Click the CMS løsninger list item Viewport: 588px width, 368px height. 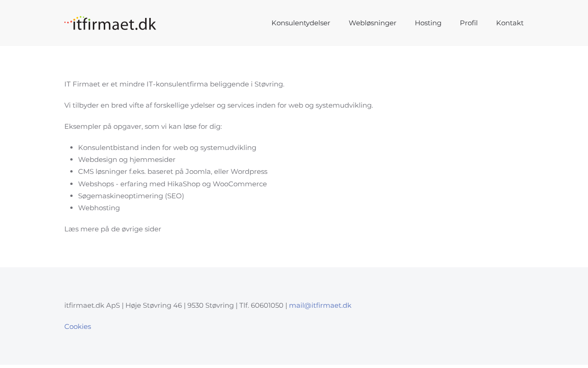(172, 172)
